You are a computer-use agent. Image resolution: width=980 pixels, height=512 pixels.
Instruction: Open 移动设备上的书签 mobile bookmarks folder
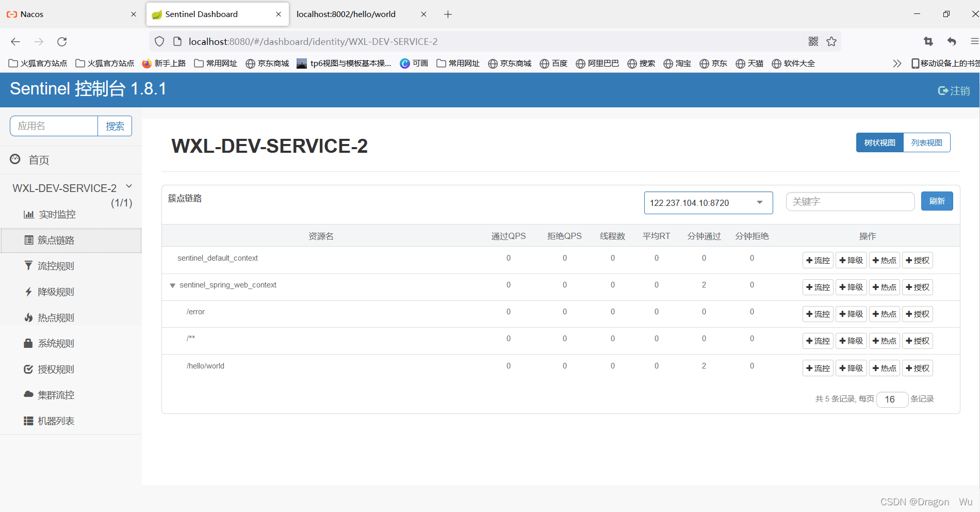click(x=945, y=63)
